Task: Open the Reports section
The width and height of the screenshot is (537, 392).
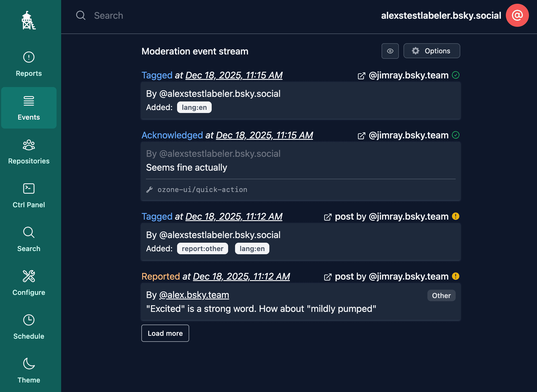Action: [x=29, y=64]
